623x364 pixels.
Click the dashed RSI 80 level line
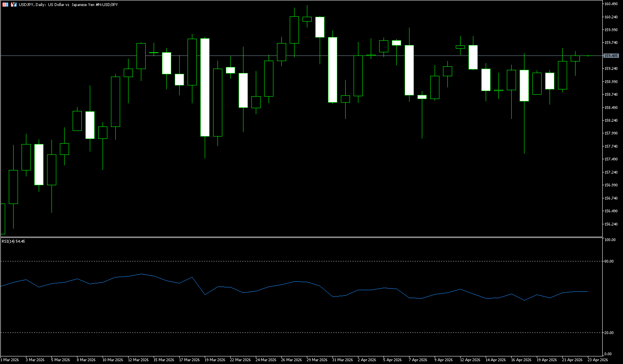pos(279,261)
